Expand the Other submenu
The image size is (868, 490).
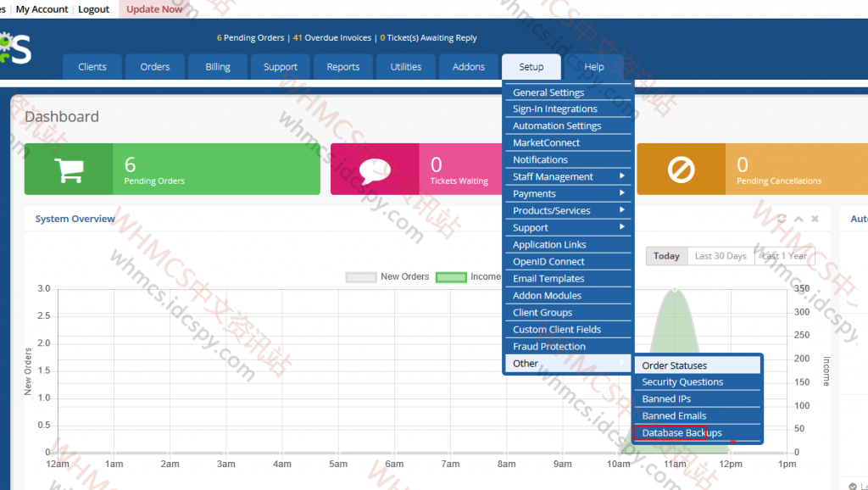[568, 363]
